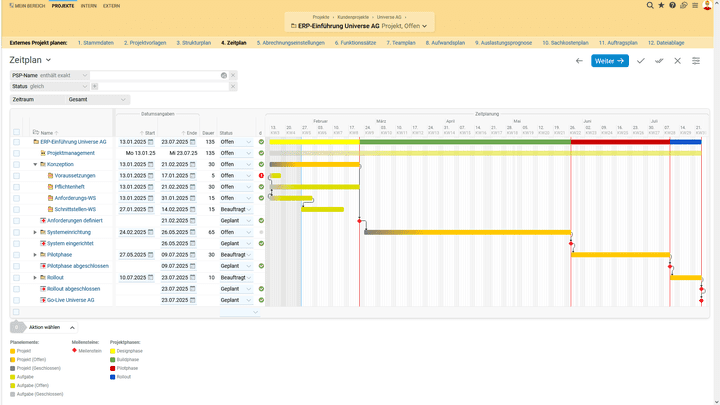The image size is (720, 405).
Task: Toggle the select-all checkbox in table header
Action: (16, 132)
